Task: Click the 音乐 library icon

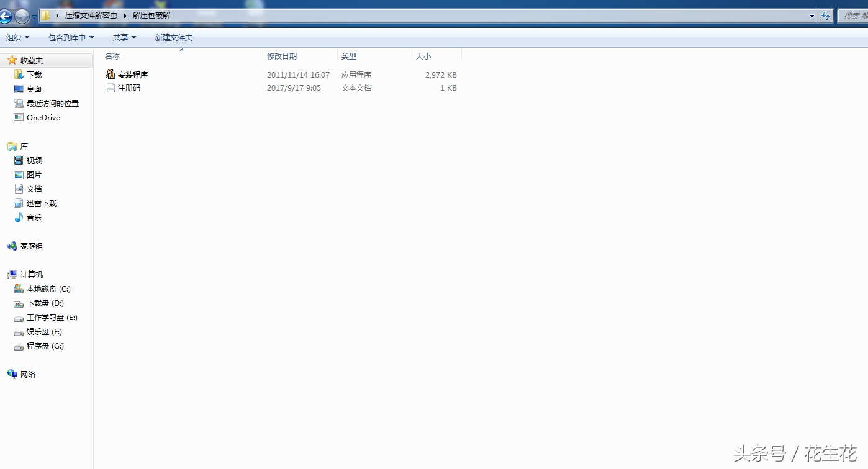Action: [19, 218]
